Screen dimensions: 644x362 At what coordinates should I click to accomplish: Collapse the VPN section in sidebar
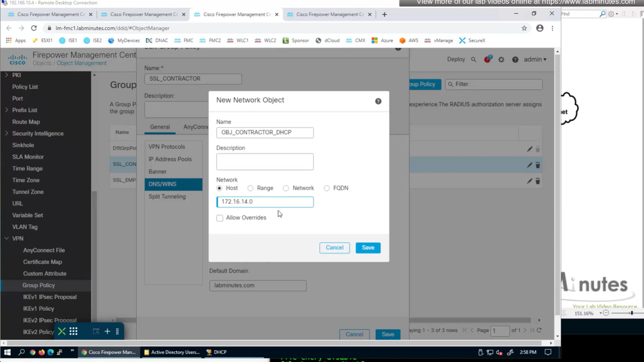[7, 239]
